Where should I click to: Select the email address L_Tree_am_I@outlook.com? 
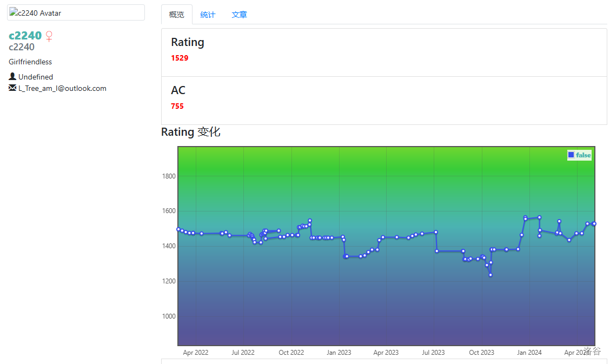click(x=62, y=88)
